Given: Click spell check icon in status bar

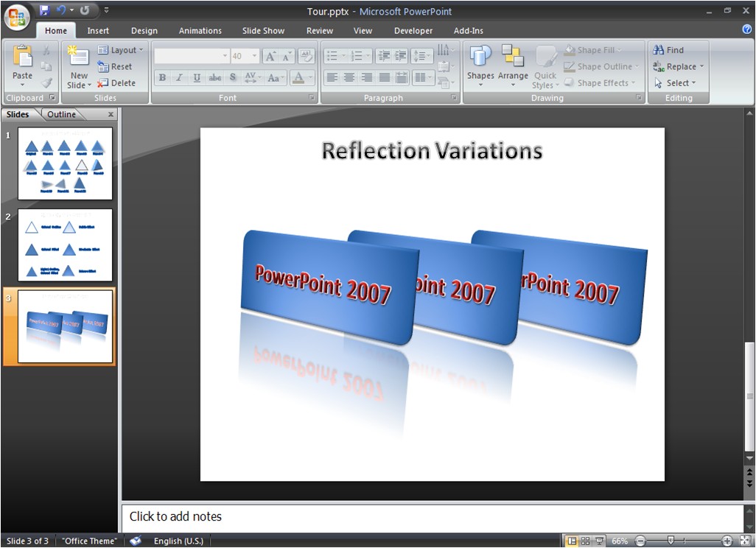Looking at the screenshot, I should pos(136,541).
